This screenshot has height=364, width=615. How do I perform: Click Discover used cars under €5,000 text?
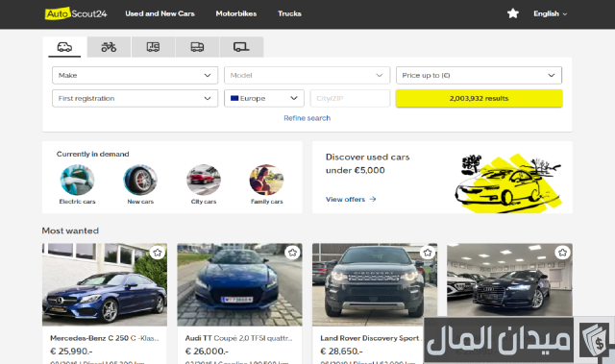coord(367,163)
